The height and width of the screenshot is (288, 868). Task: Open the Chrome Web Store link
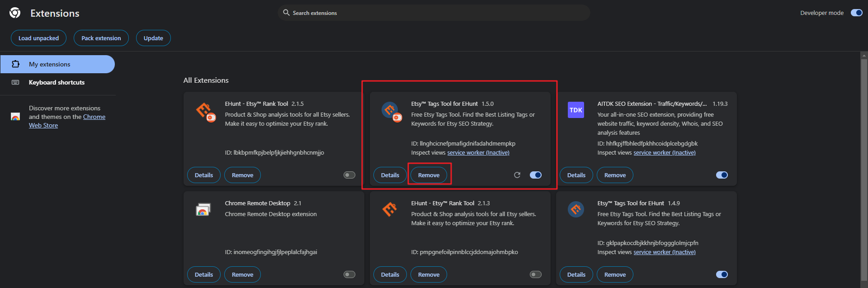click(x=94, y=117)
